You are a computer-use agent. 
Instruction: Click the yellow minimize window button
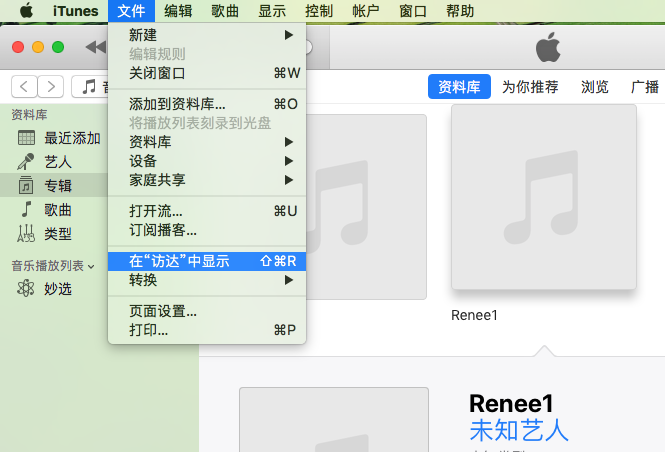(38, 47)
